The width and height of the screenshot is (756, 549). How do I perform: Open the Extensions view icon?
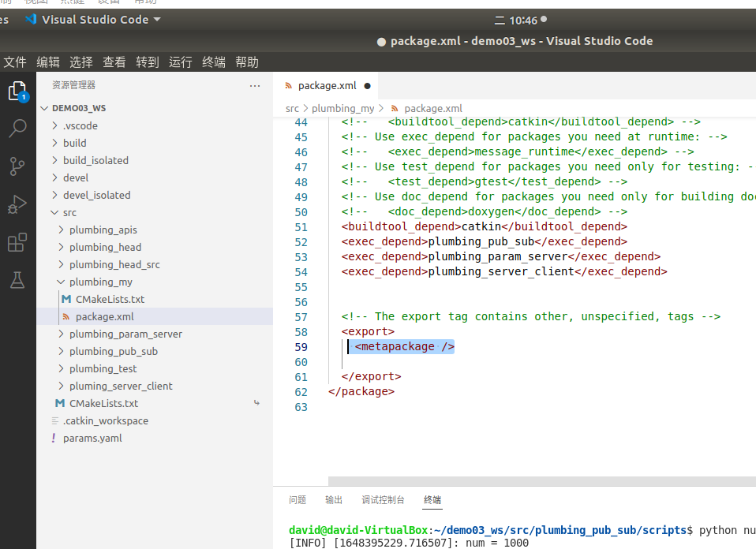click(17, 242)
